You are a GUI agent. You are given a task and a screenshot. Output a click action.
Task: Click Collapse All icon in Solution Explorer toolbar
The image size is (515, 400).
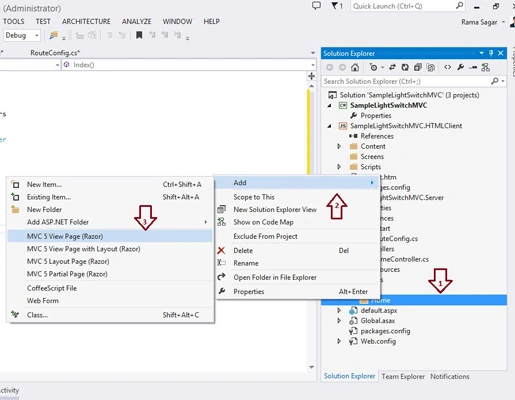[418, 67]
